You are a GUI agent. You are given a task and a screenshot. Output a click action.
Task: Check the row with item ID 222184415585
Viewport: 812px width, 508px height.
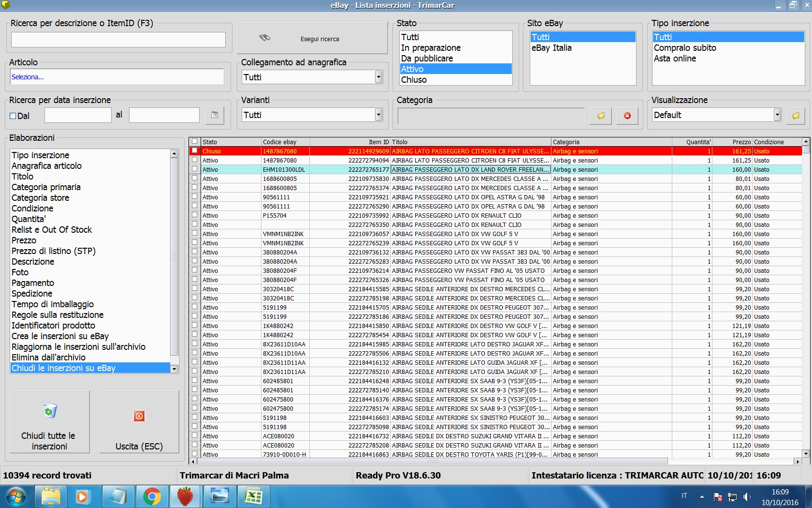point(194,289)
